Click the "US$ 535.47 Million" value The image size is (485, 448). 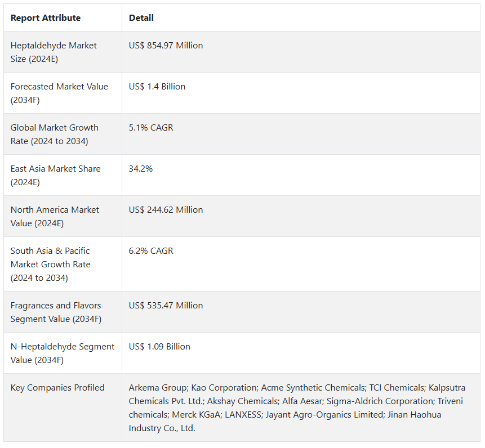[x=166, y=306]
